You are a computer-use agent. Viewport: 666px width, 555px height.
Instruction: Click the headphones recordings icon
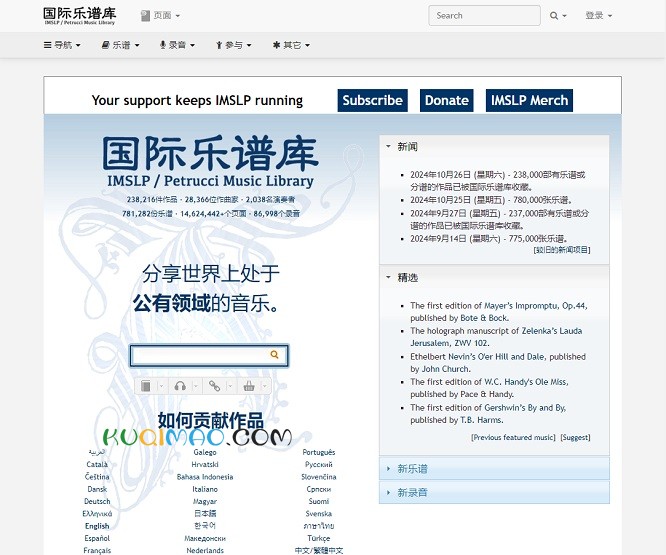[x=180, y=386]
